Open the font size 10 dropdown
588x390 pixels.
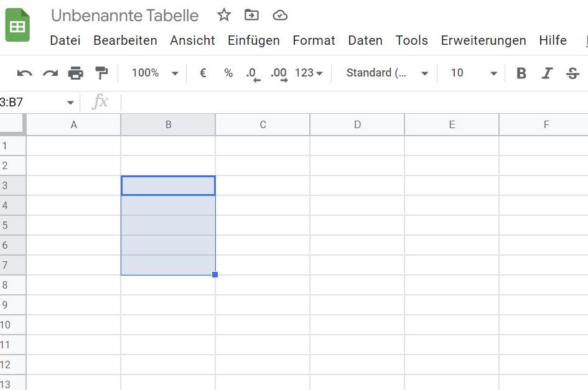[x=474, y=73]
